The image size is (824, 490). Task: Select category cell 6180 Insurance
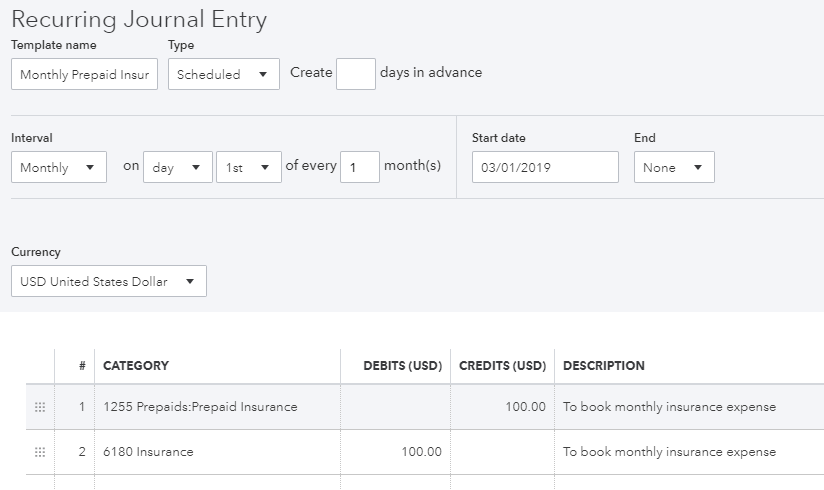point(218,452)
